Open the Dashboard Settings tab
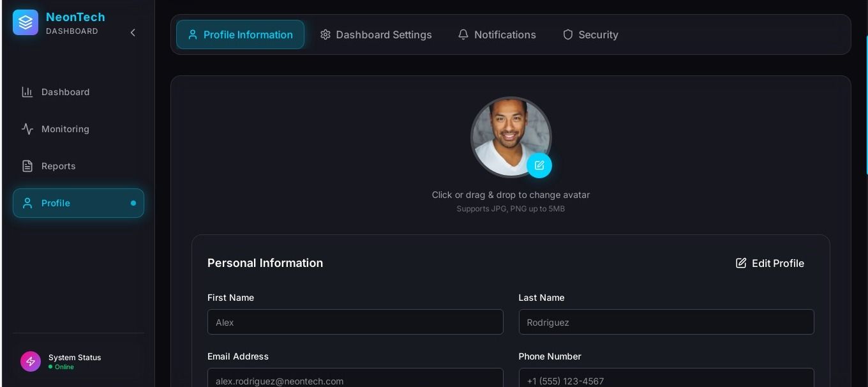868x387 pixels. (376, 34)
